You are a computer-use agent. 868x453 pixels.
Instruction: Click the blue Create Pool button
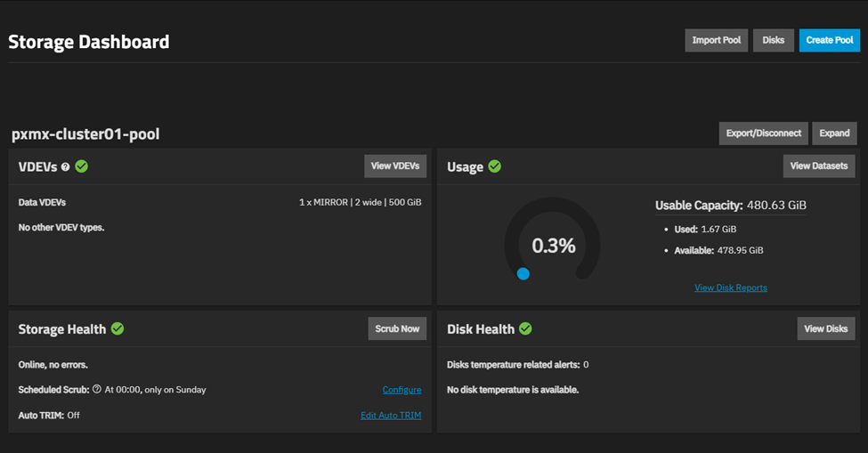829,40
